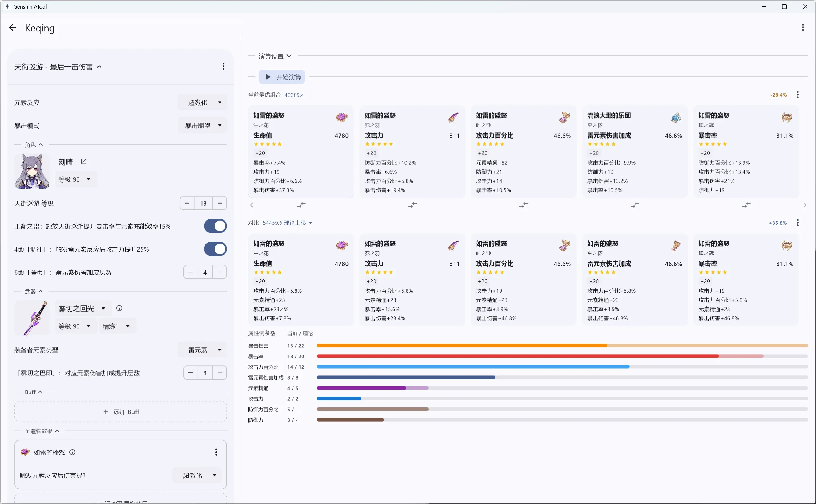The image size is (816, 504).
Task: Open 如雷的盛怒 set effect options menu
Action: pos(216,452)
